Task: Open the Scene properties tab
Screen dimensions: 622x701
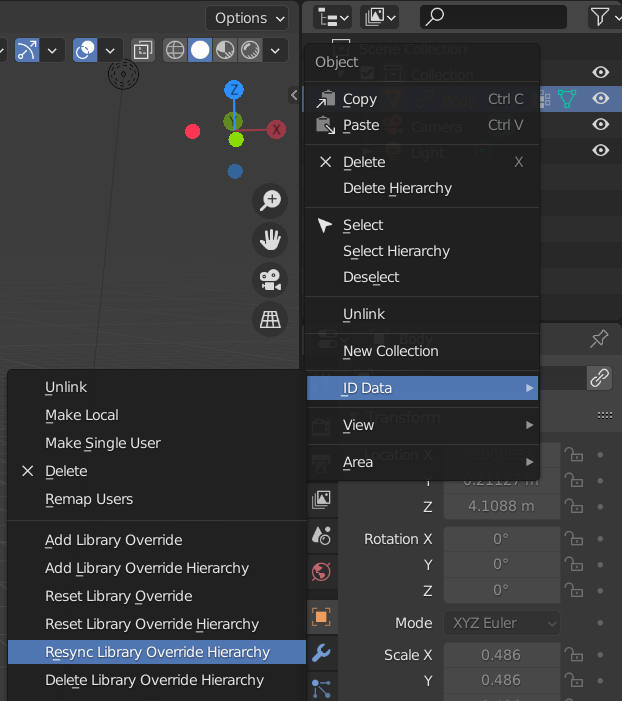Action: 321,536
